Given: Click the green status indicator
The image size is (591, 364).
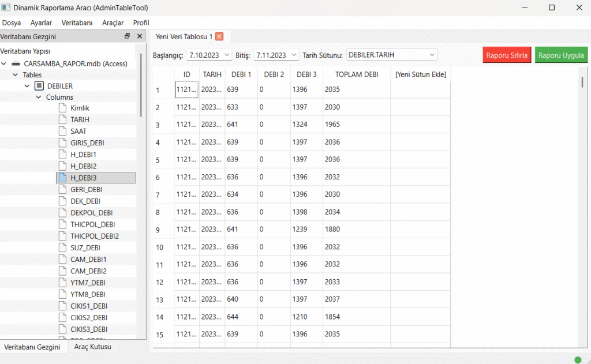Looking at the screenshot, I should point(578,359).
